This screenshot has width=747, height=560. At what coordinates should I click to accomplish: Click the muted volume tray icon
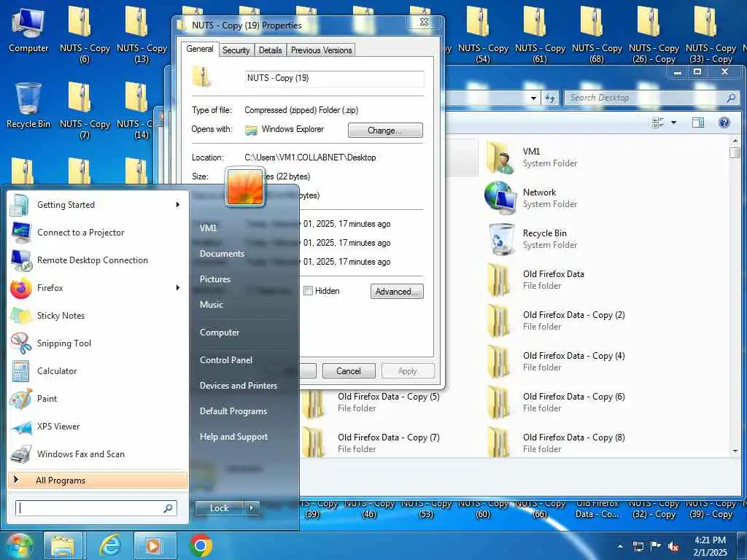coord(673,546)
